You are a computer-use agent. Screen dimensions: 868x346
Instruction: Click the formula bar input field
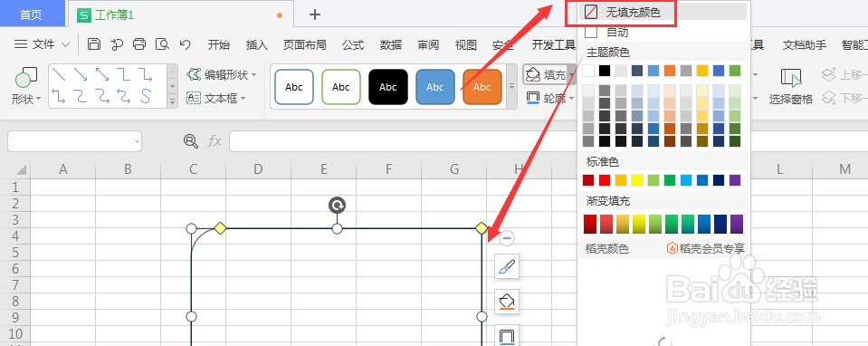[x=403, y=141]
